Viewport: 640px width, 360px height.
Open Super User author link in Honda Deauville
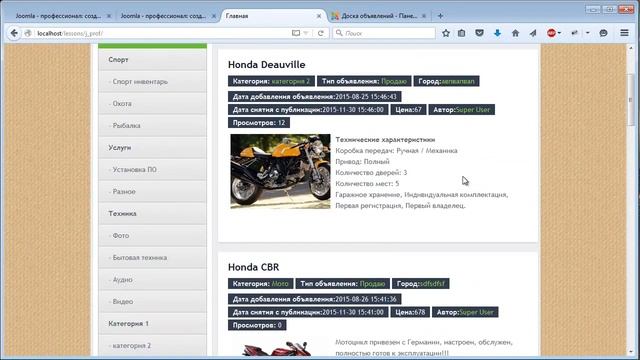click(x=473, y=109)
